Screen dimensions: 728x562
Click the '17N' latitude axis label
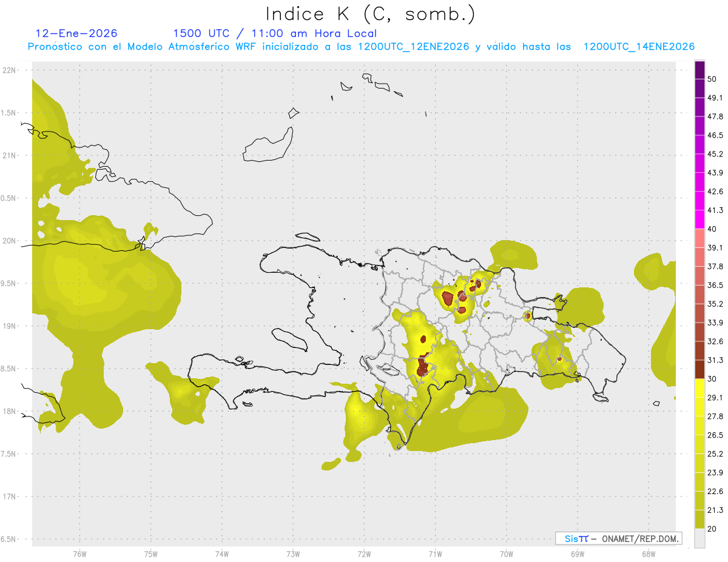10,497
